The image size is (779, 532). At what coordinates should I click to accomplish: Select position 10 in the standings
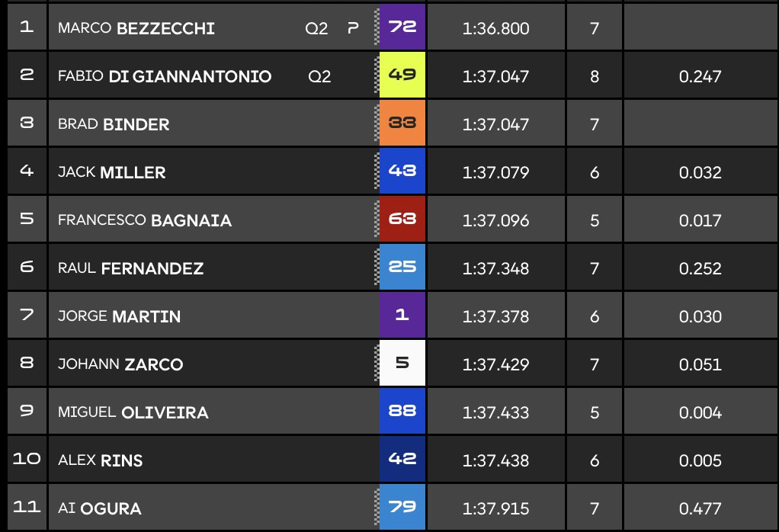tap(27, 460)
